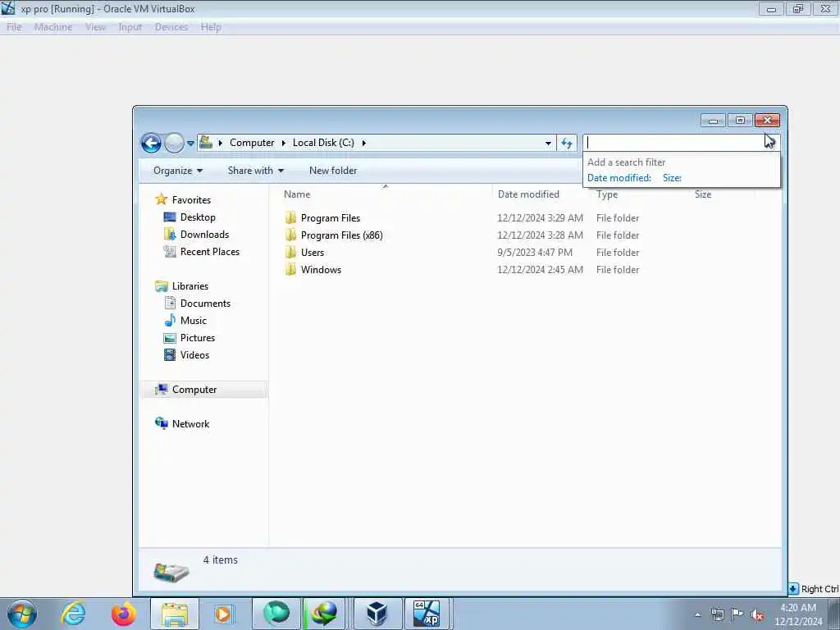Click Local Disk (C:) breadcrumb
Screen dimensions: 840x630
coord(323,143)
